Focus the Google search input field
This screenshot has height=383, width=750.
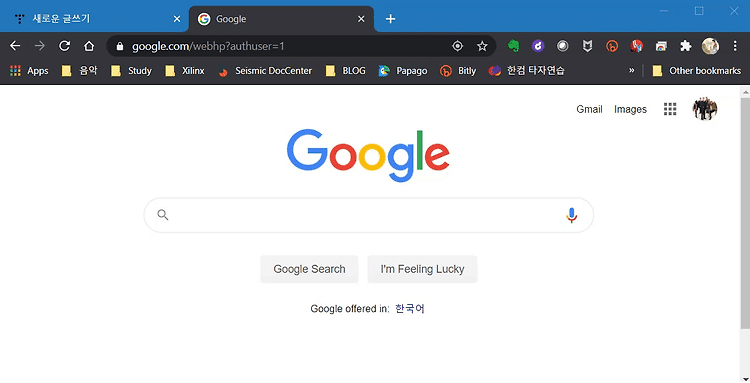click(368, 215)
